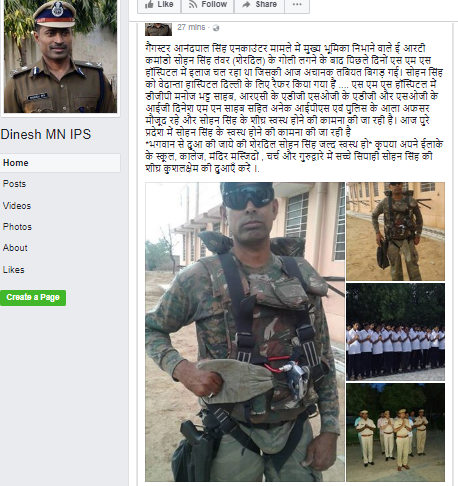
Task: Open the Videos section
Action: tap(17, 206)
